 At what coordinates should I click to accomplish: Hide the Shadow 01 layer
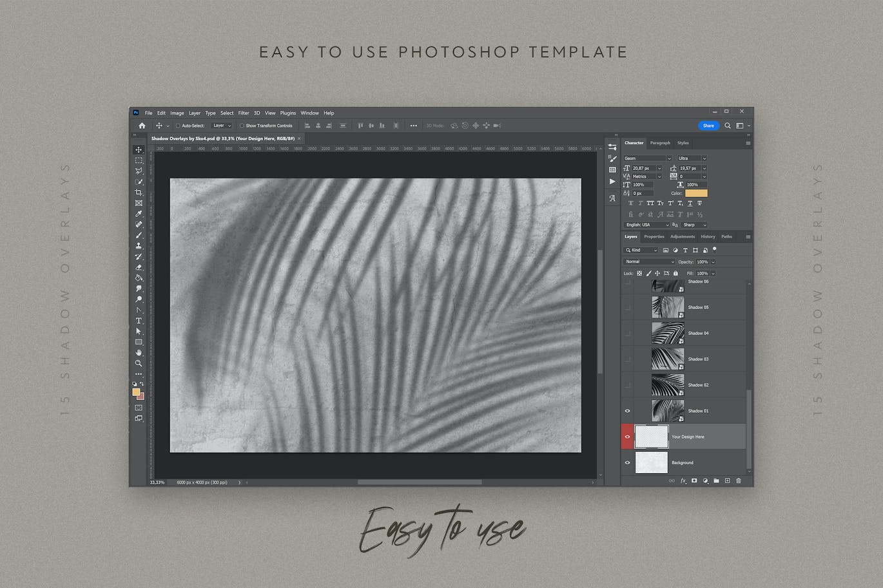pos(627,411)
